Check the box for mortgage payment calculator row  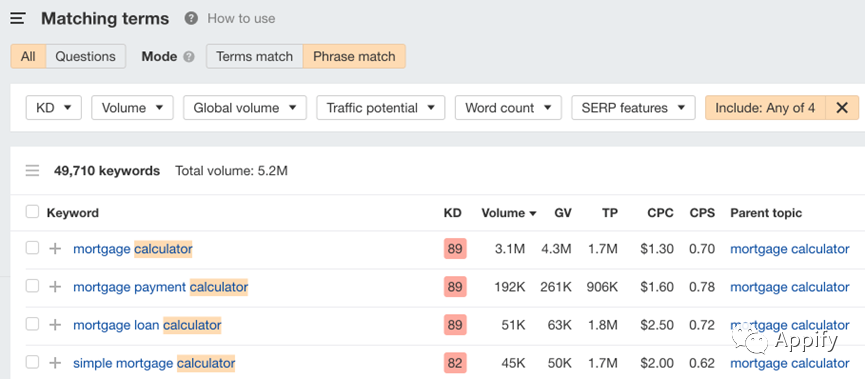coord(33,286)
